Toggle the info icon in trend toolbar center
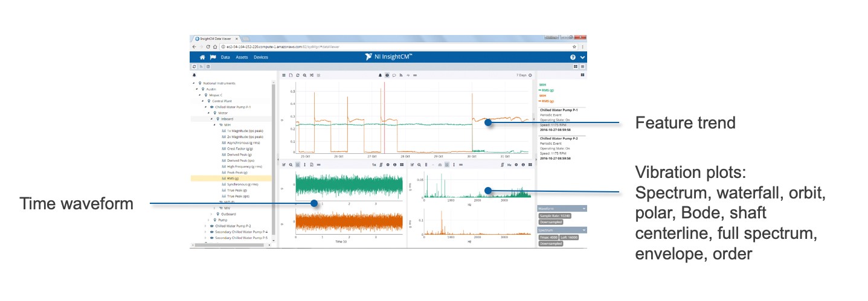The width and height of the screenshot is (868, 301). [x=387, y=75]
